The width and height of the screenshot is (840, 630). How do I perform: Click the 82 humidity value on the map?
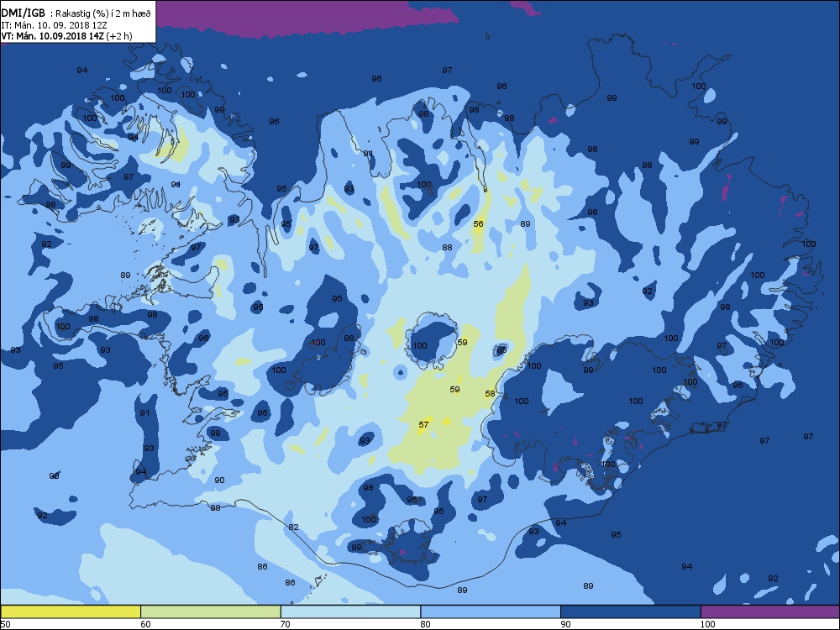click(293, 528)
